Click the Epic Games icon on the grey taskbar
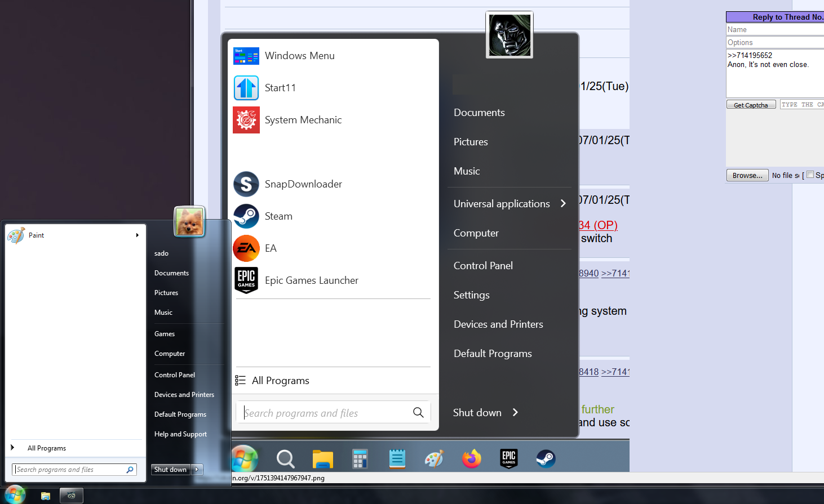824x504 pixels. tap(509, 459)
